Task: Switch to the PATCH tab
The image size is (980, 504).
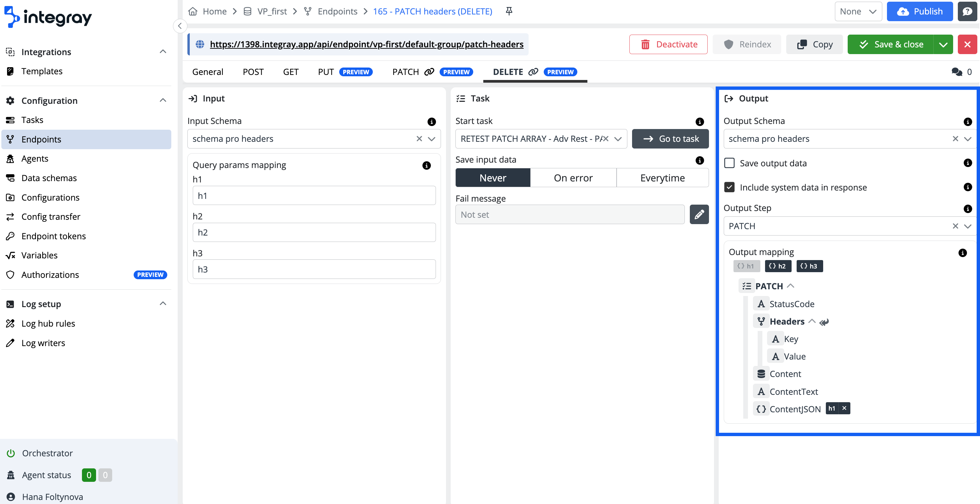Action: click(x=406, y=72)
